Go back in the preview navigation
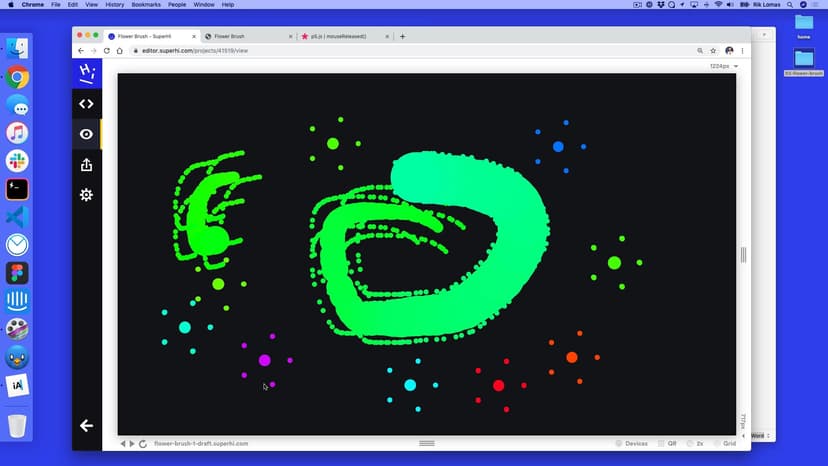Image resolution: width=828 pixels, height=466 pixels. [x=123, y=443]
